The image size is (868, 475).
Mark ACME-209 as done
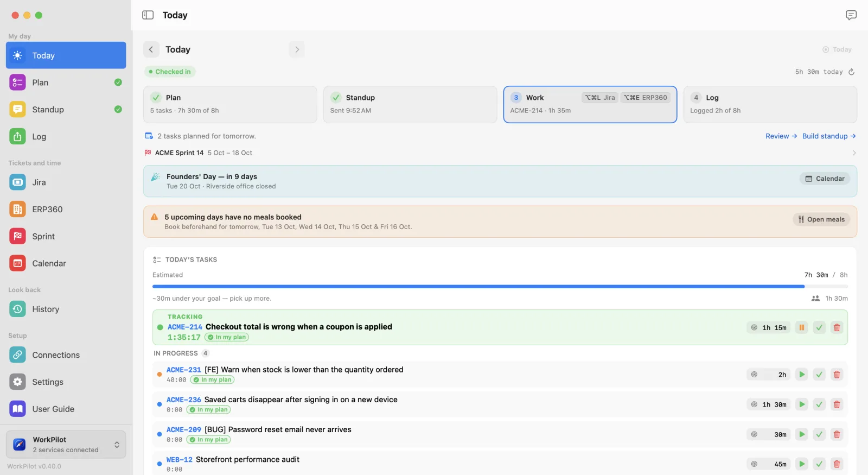coord(819,434)
